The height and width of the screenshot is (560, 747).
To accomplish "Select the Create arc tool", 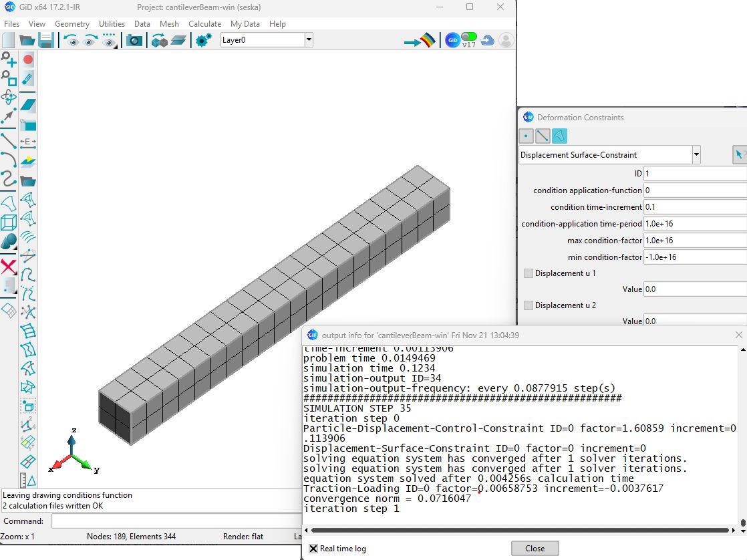I will click(x=9, y=159).
